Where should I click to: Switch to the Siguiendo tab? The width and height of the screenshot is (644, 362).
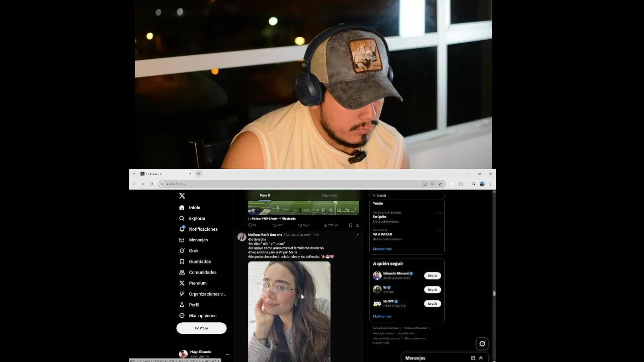click(329, 195)
